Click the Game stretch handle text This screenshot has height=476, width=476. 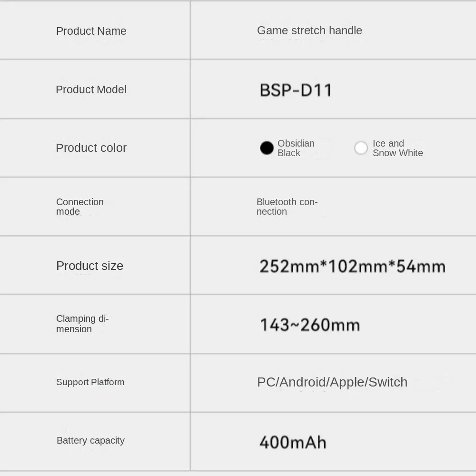(x=309, y=30)
